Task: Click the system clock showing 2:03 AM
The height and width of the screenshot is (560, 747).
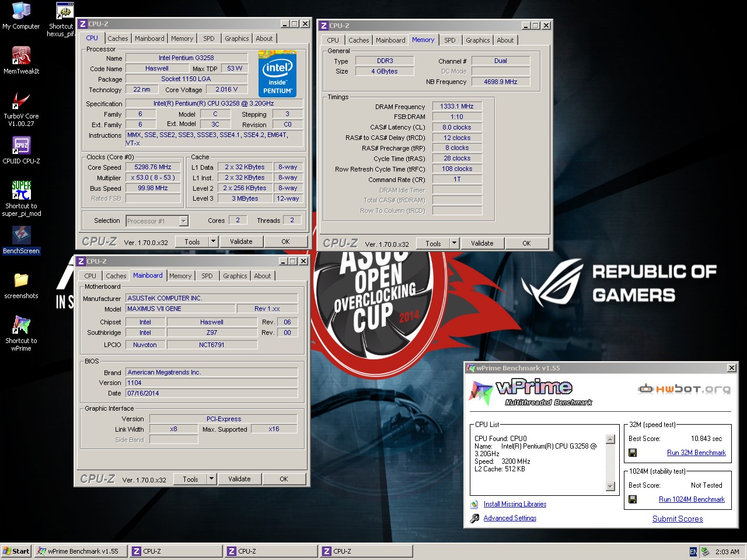Action: coord(727,551)
